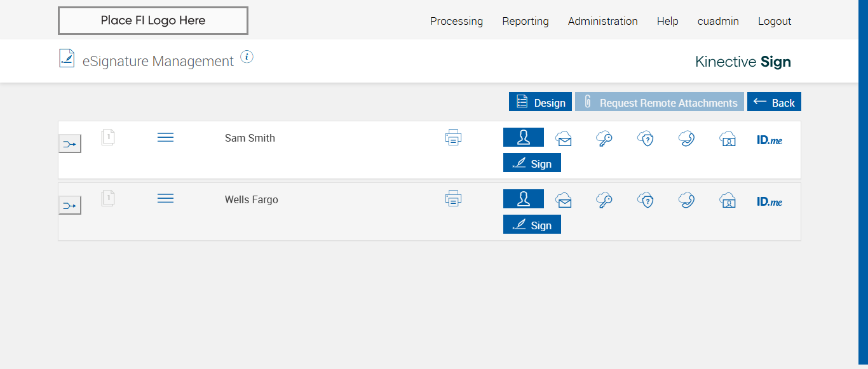
Task: Select the in-person signer icon for Wells Fargo
Action: (x=524, y=199)
